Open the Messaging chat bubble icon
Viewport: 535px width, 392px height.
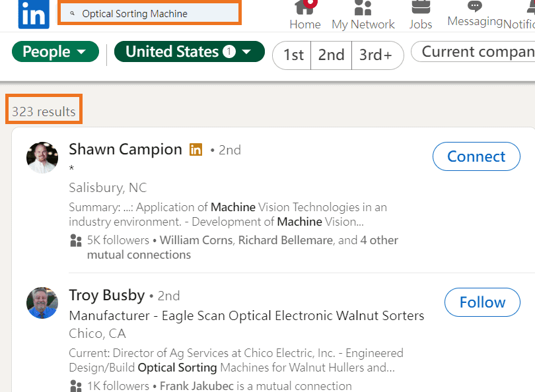point(475,6)
